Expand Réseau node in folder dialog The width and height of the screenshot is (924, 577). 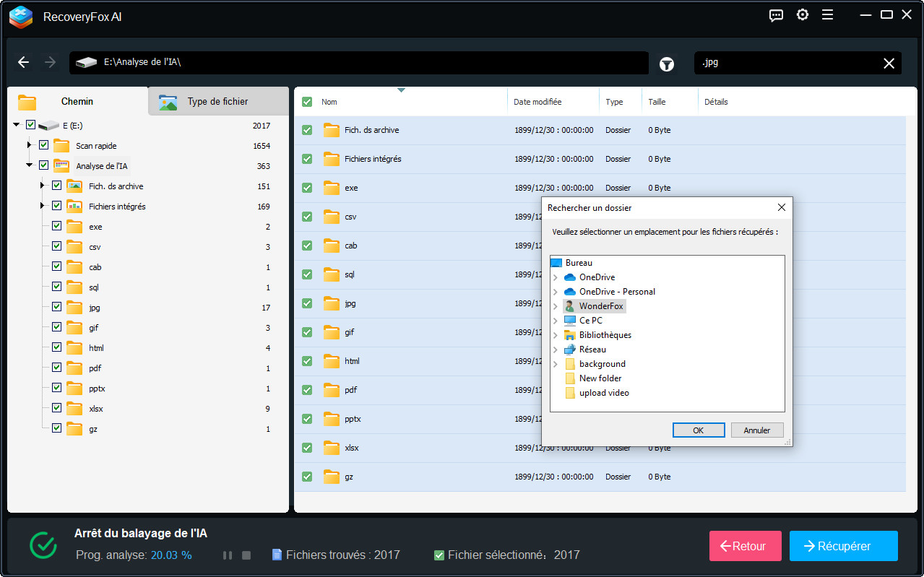556,350
